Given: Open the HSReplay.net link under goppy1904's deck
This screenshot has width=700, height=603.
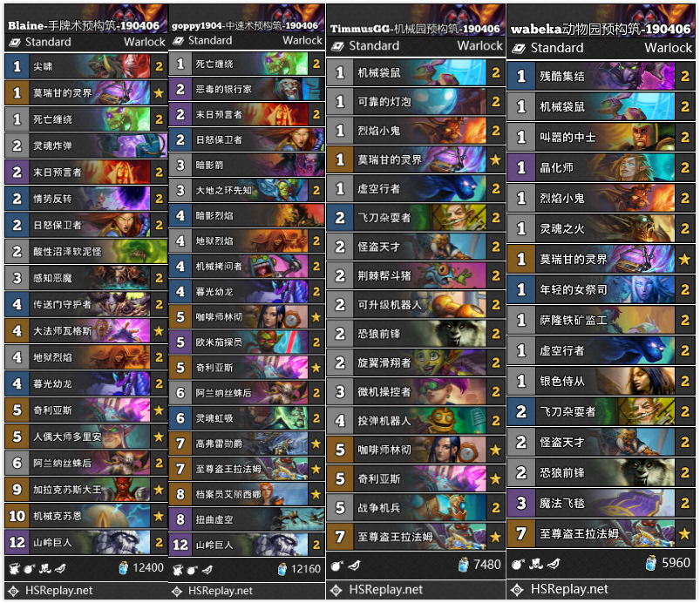Looking at the screenshot, I should tap(220, 591).
